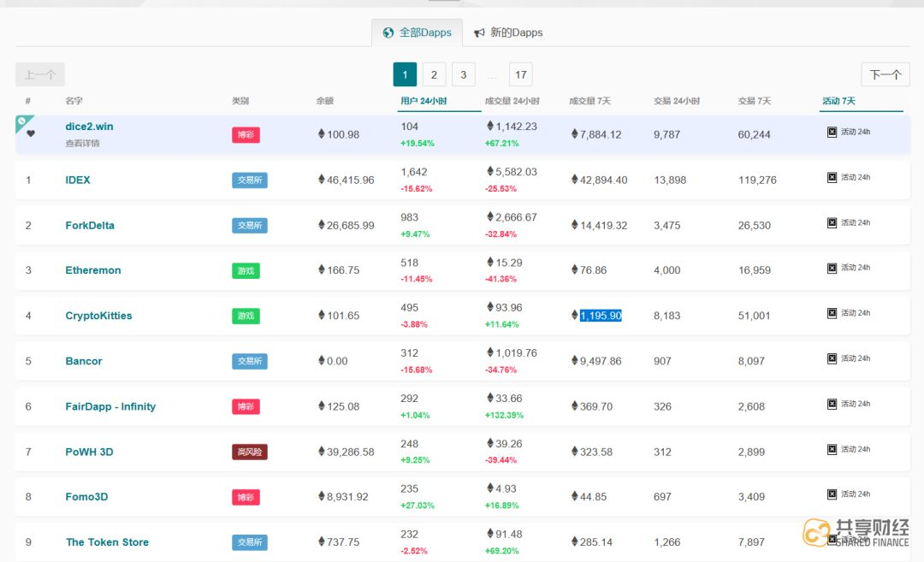This screenshot has width=924, height=562.
Task: Click "9,497.86" 7-day volume in Bancor row
Action: 601,361
